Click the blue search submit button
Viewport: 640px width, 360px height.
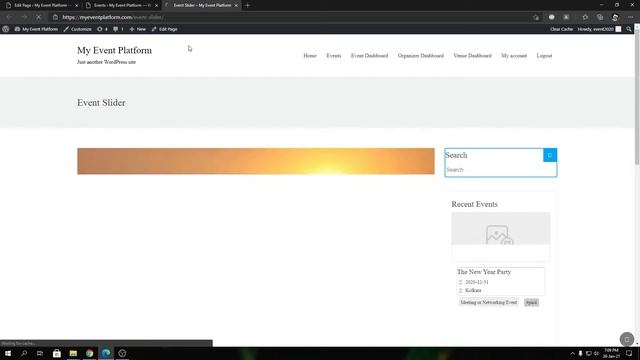tap(550, 155)
